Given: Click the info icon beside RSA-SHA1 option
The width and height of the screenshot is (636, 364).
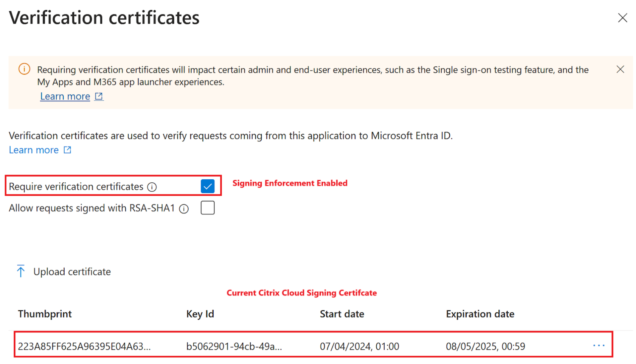Looking at the screenshot, I should click(x=184, y=209).
